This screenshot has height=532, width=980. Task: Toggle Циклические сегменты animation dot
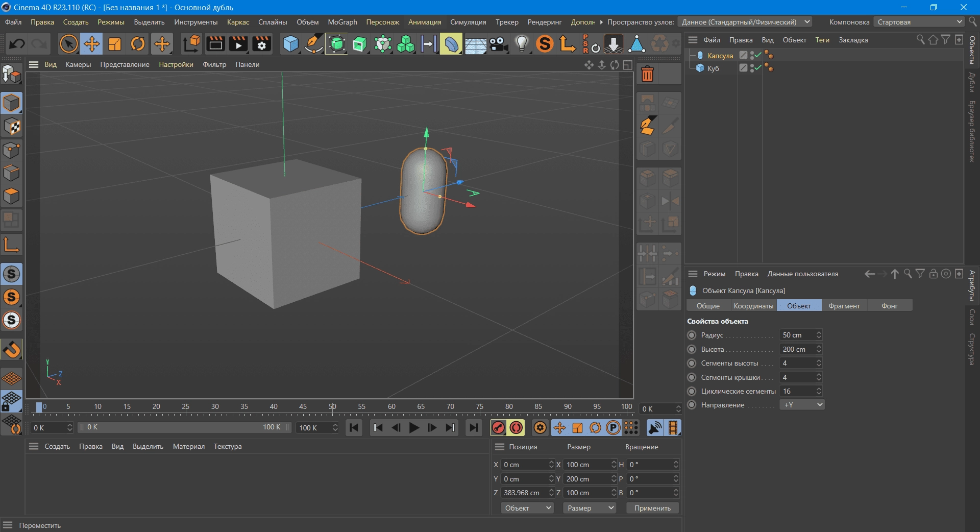[692, 391]
